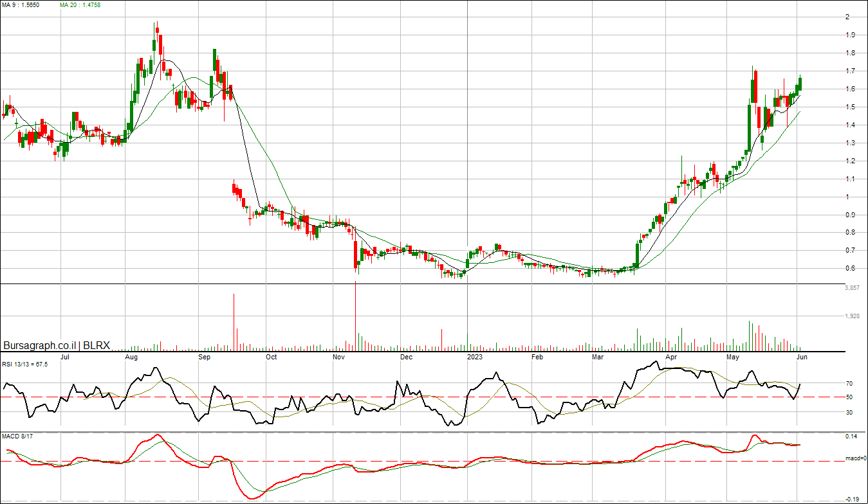Viewport: 868px width, 504px height.
Task: Select the MACD 8/17 indicator label
Action: click(19, 437)
